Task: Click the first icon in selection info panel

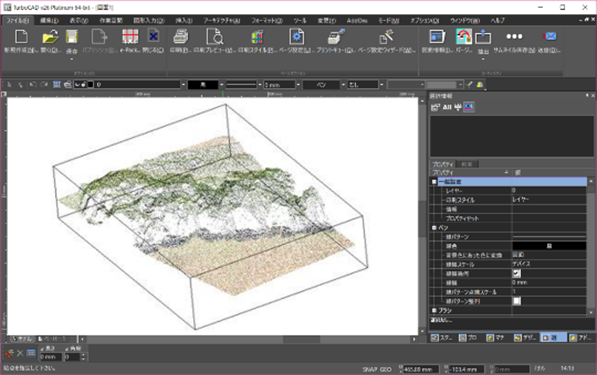Action: (435, 107)
